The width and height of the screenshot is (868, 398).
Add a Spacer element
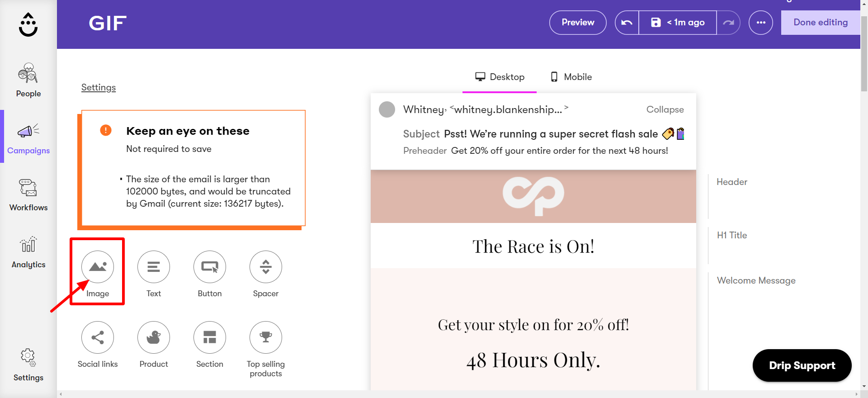coord(265,267)
